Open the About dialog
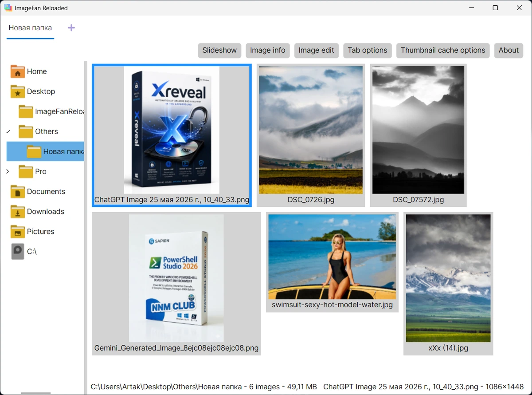 coord(509,50)
